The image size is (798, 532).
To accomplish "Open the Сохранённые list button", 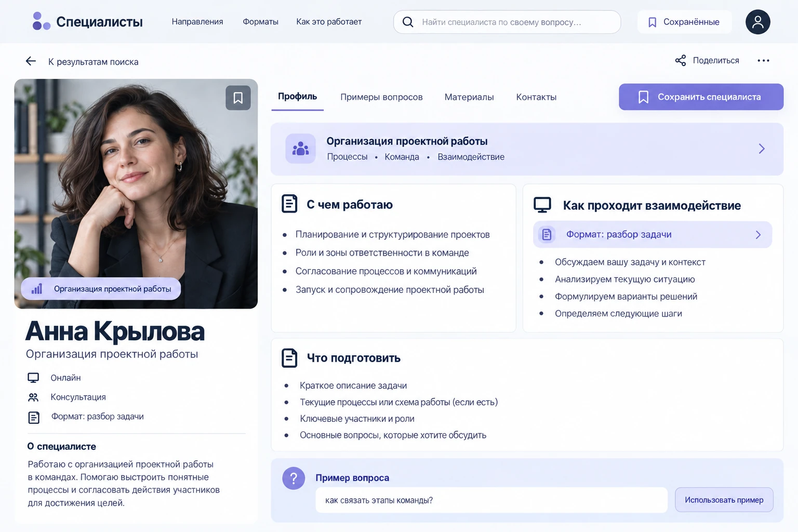I will click(684, 22).
